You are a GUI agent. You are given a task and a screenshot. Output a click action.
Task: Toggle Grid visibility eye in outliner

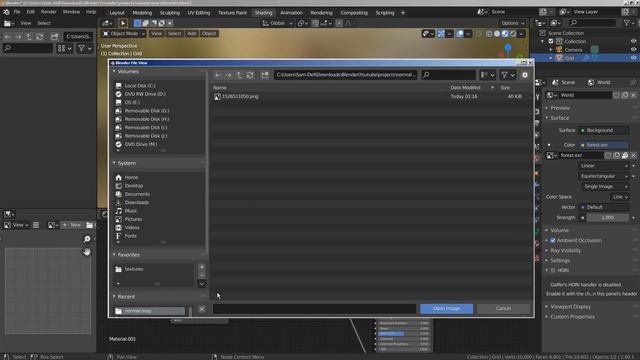click(x=633, y=58)
